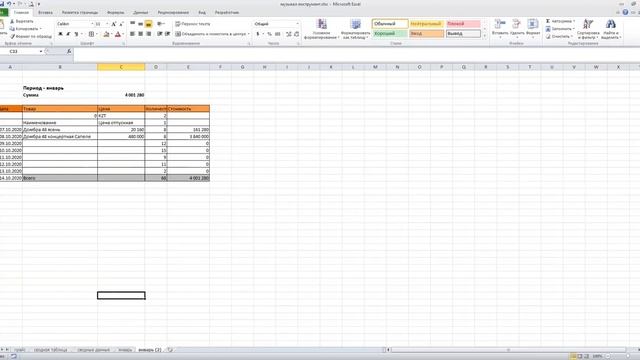This screenshot has width=640, height=360.
Task: Open the text orientation tool
Action: pyautogui.click(x=161, y=24)
